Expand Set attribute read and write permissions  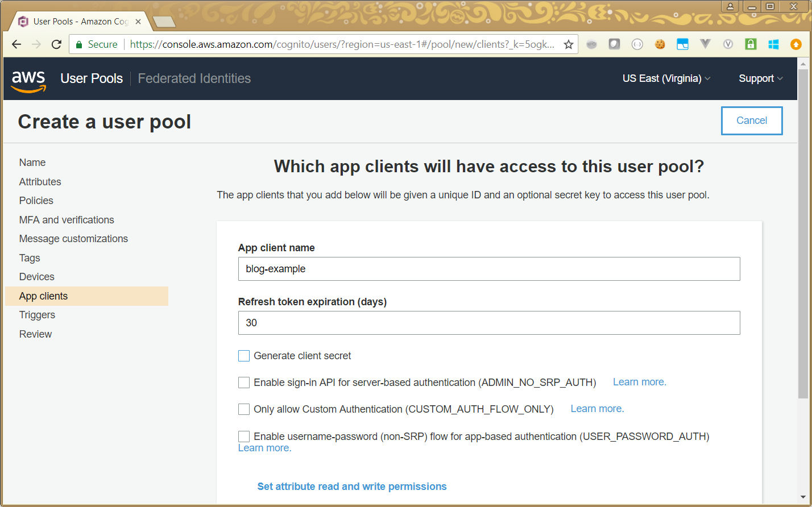(x=351, y=487)
